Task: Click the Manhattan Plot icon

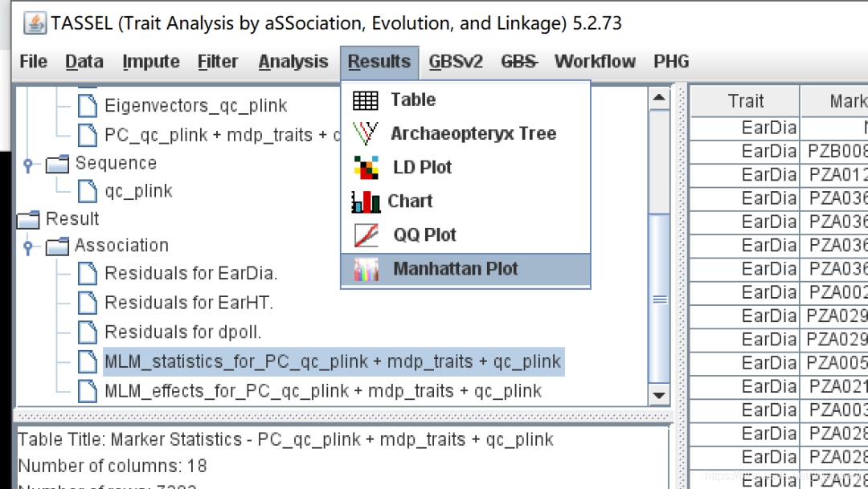Action: pos(366,270)
